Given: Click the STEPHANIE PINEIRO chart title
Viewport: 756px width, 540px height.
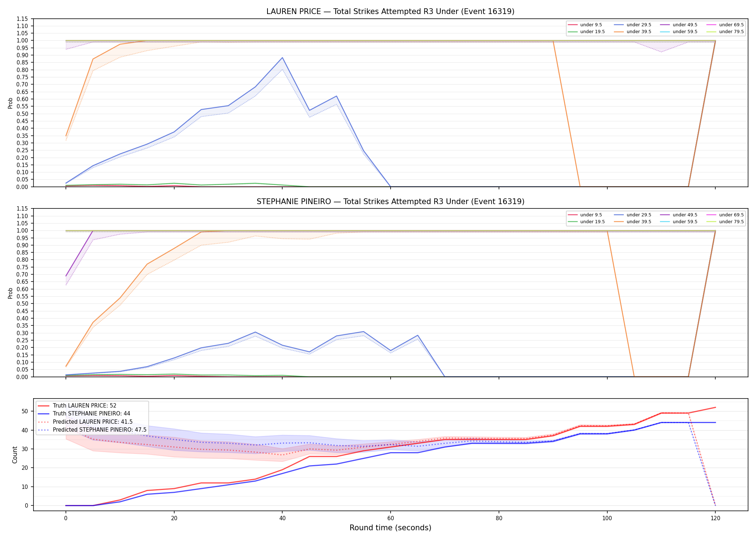Looking at the screenshot, I should click(390, 202).
